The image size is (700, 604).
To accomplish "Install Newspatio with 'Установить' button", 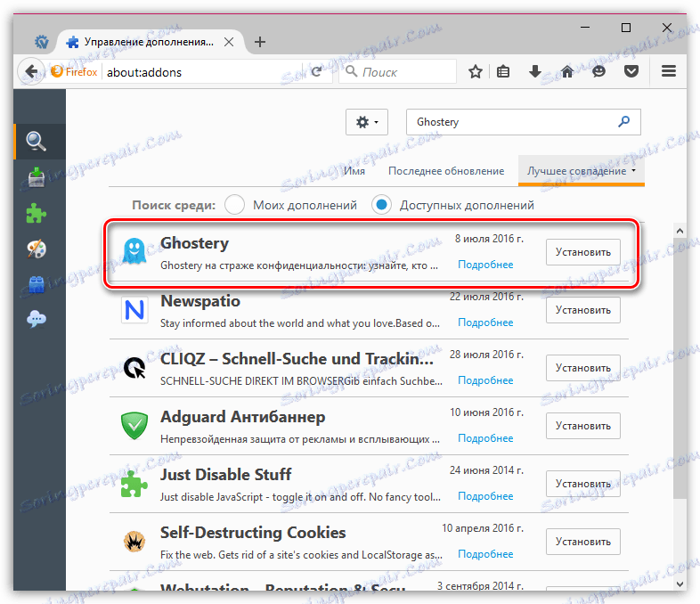I will pos(583,310).
